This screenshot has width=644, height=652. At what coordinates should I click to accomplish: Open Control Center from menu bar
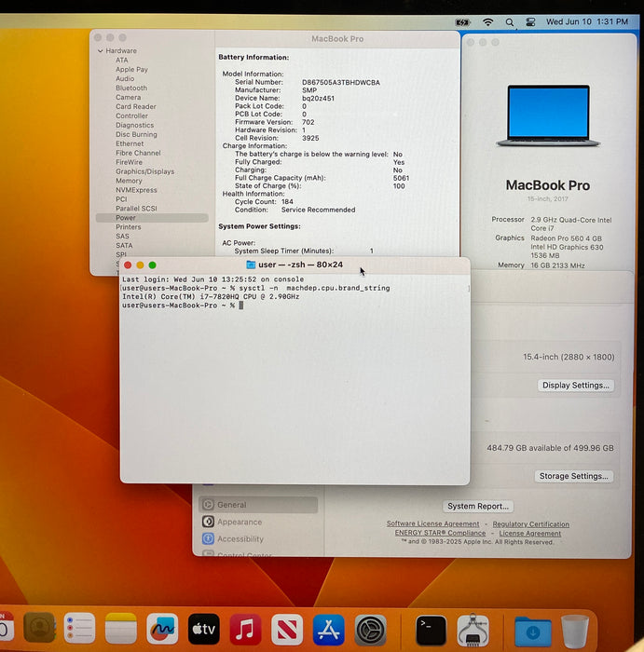[530, 22]
